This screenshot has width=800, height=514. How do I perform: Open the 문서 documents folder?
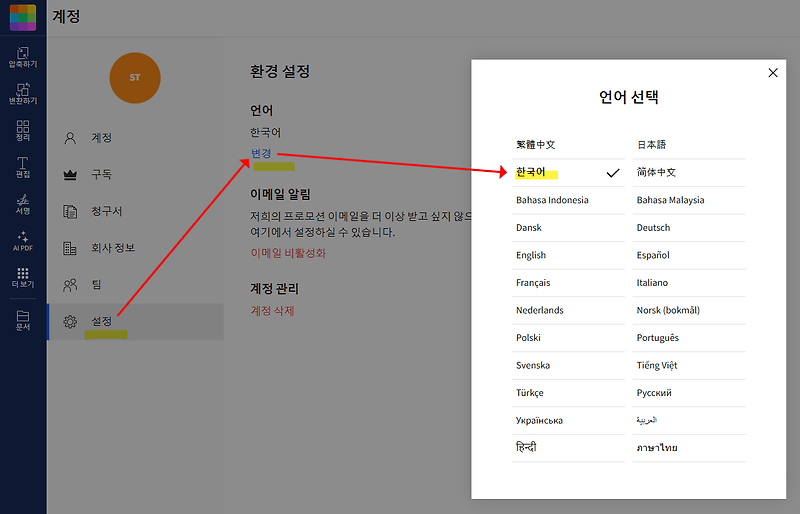[23, 320]
